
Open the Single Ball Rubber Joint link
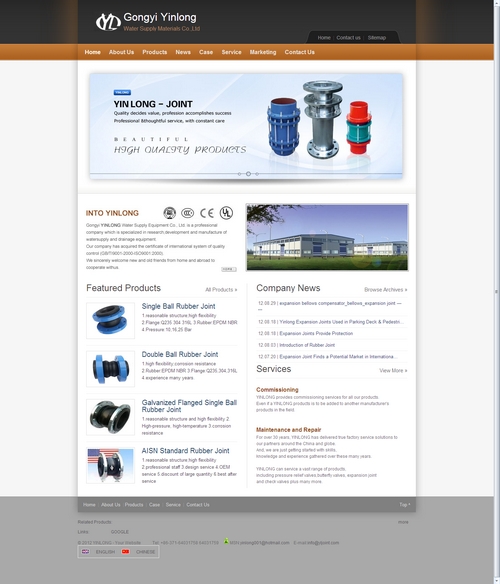pyautogui.click(x=178, y=306)
